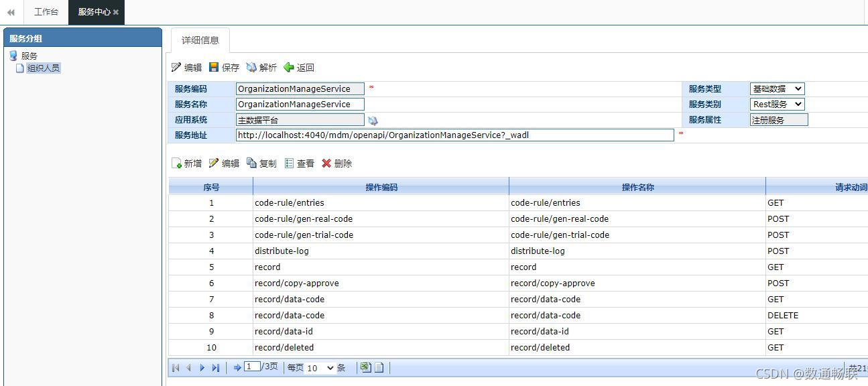Viewport: 868px width, 386px height.
Task: Close the 服务中心 tab
Action: pos(116,12)
